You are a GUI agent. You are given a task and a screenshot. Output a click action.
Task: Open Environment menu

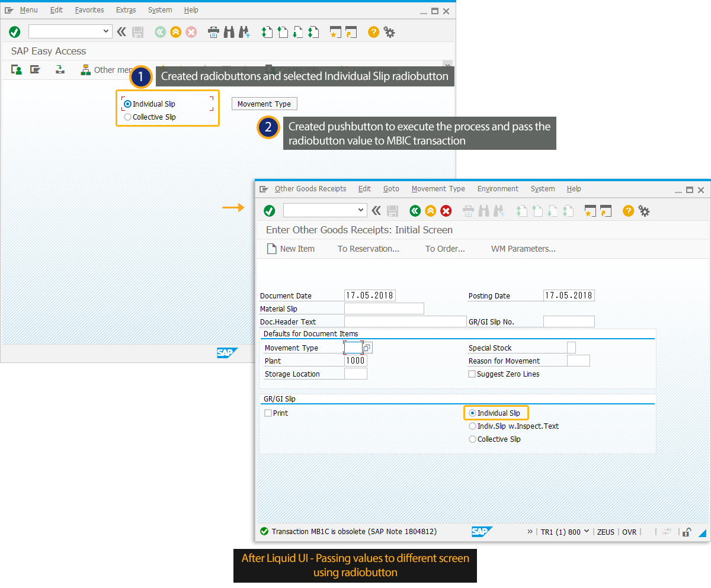pos(498,189)
